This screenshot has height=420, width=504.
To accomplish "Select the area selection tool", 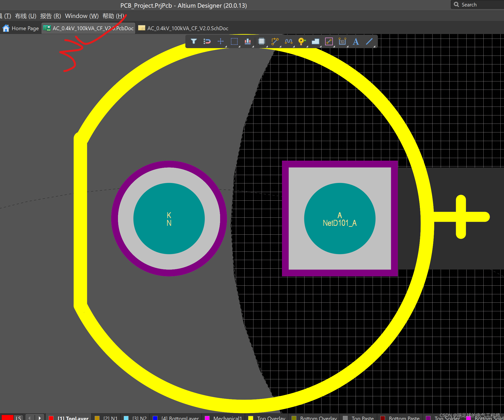I will pos(234,41).
